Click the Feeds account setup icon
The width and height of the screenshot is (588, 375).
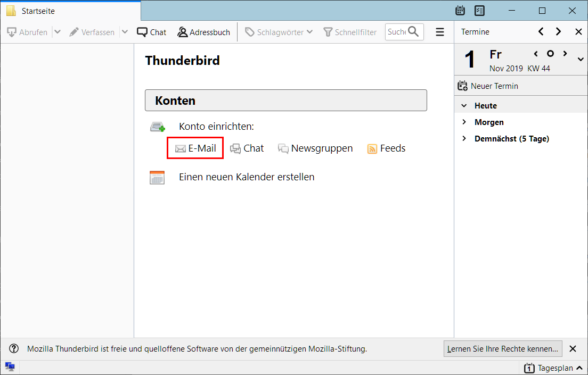pos(372,149)
